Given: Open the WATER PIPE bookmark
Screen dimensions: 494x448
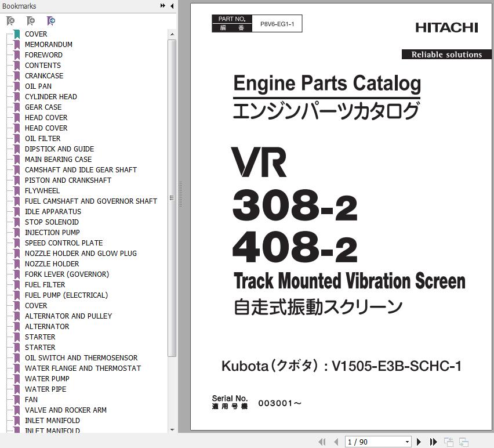Looking at the screenshot, I should click(x=45, y=389).
